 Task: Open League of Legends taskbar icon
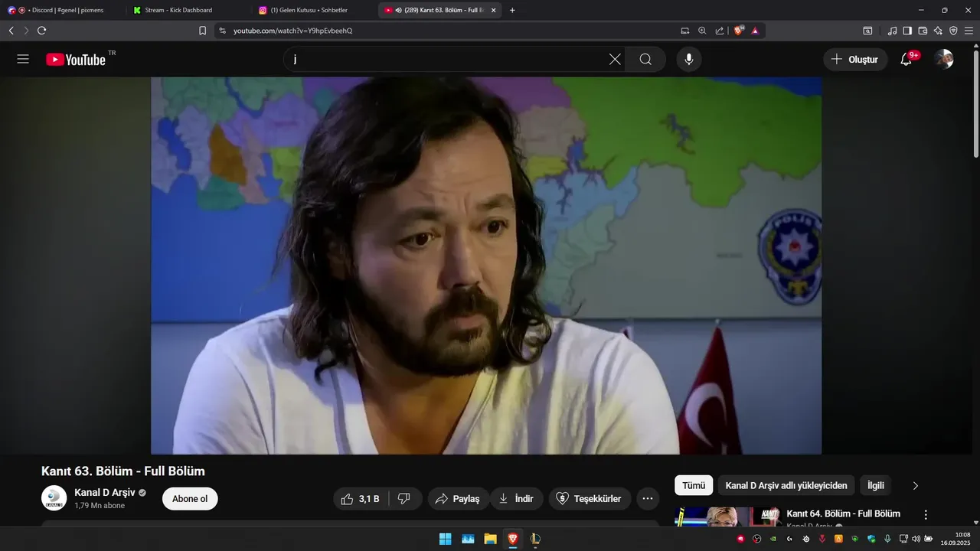[x=535, y=539]
